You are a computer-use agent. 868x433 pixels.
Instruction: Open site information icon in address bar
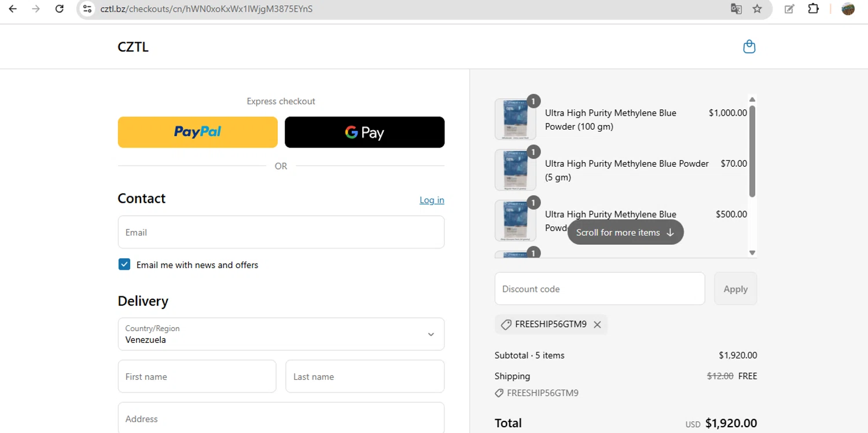(x=87, y=9)
